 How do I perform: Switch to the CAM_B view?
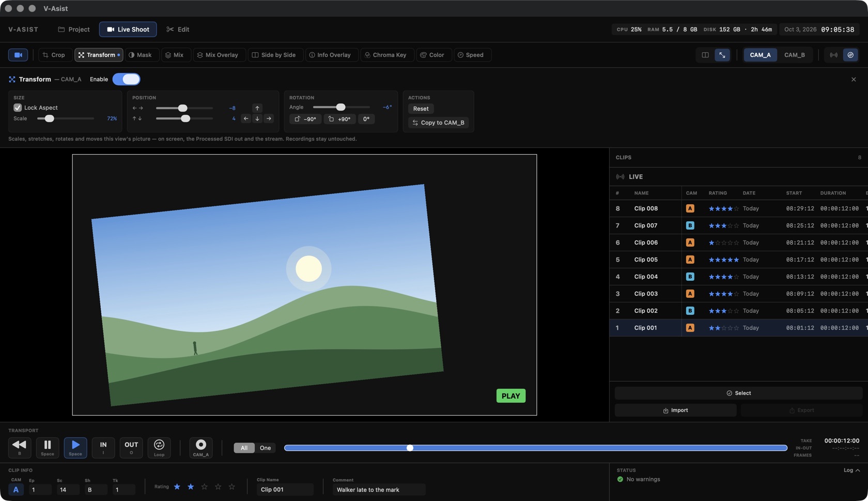pyautogui.click(x=794, y=55)
